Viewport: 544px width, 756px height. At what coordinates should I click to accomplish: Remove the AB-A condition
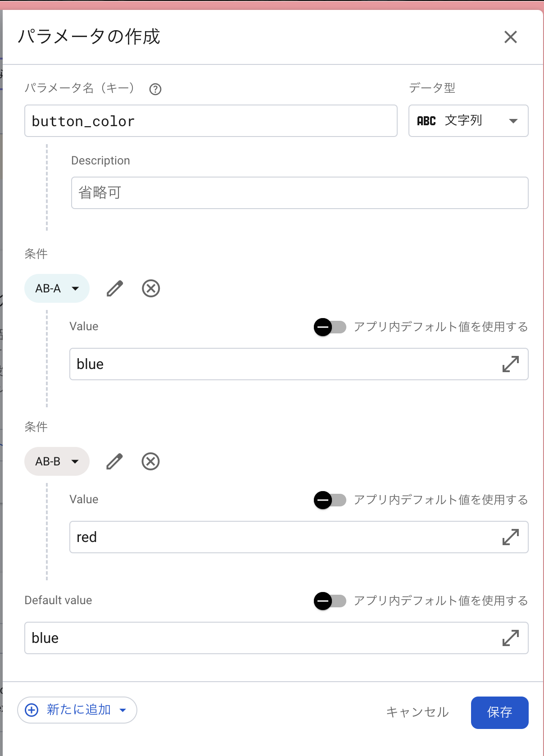150,288
